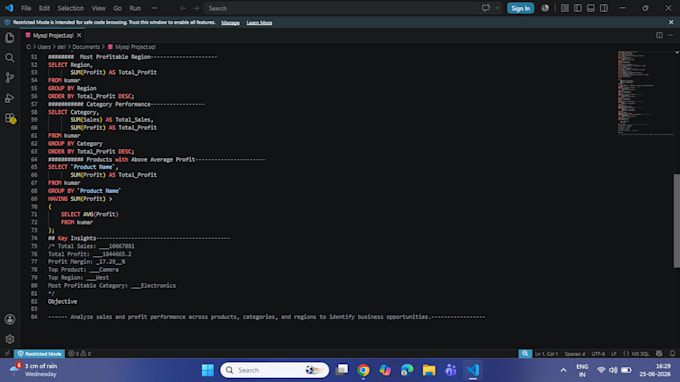
Task: Select the Mysql Project.sql editor tab
Action: (53, 35)
